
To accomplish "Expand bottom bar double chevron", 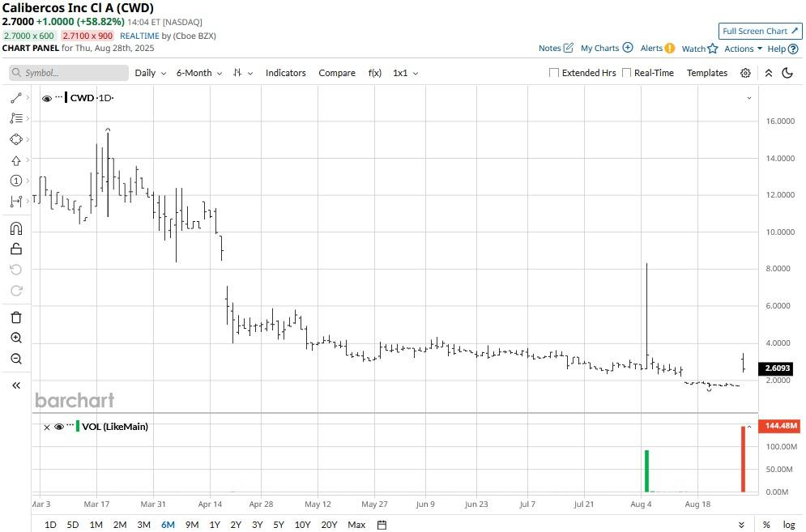I will pos(741,525).
